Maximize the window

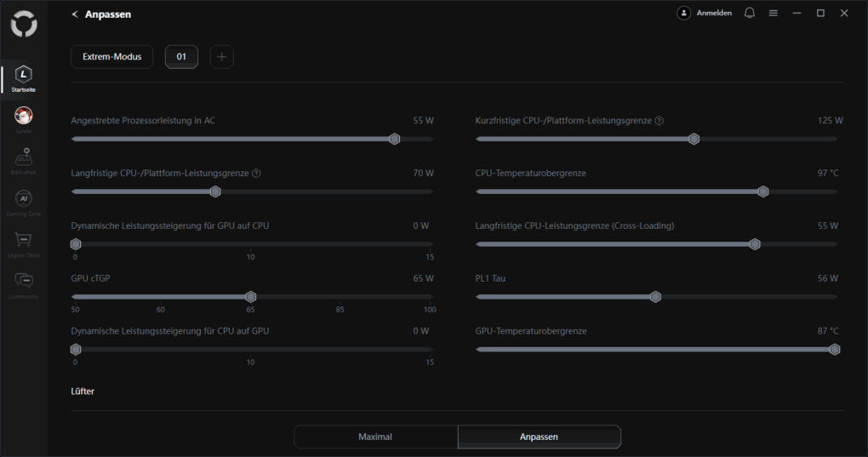(x=820, y=13)
